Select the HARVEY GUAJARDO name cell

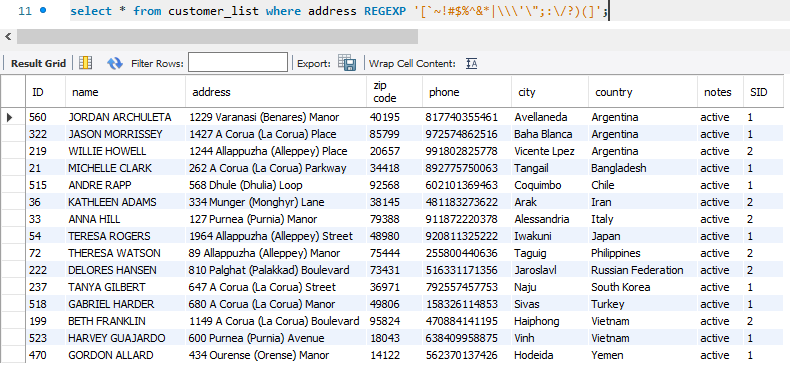[x=125, y=338]
